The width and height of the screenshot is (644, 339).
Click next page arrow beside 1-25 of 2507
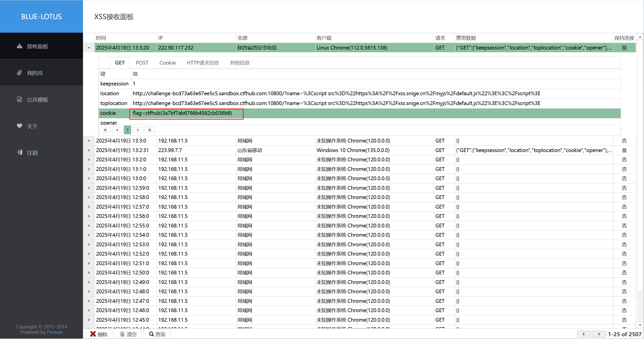coord(599,334)
